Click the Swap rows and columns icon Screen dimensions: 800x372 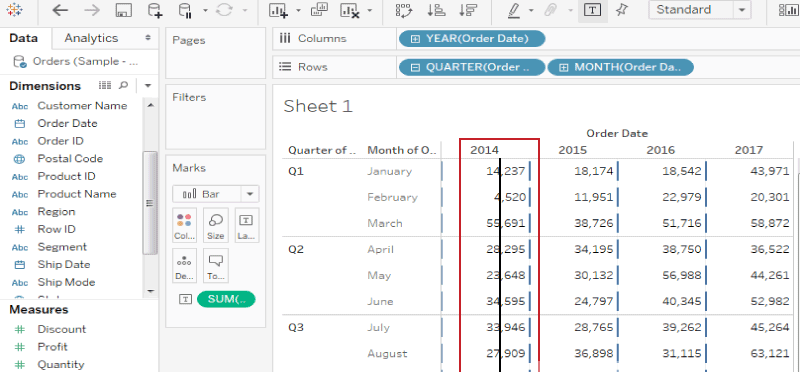404,10
